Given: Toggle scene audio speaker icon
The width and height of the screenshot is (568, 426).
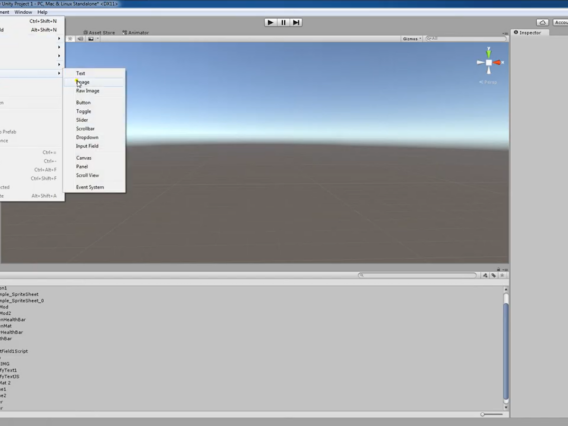Looking at the screenshot, I should click(x=80, y=39).
